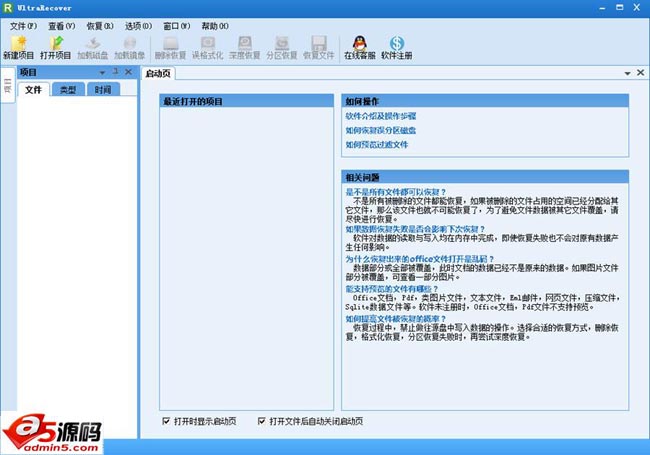Select the 删除恢复 (Delete Recovery) icon

pyautogui.click(x=170, y=48)
